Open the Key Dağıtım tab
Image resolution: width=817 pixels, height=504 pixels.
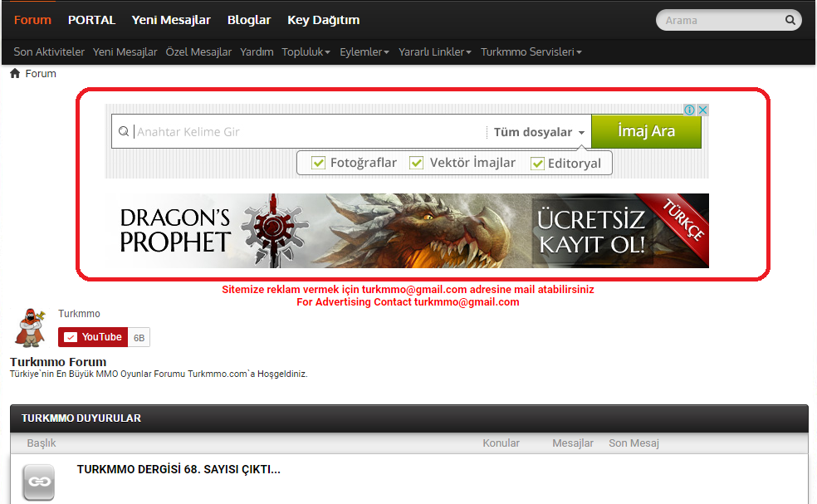coord(323,20)
